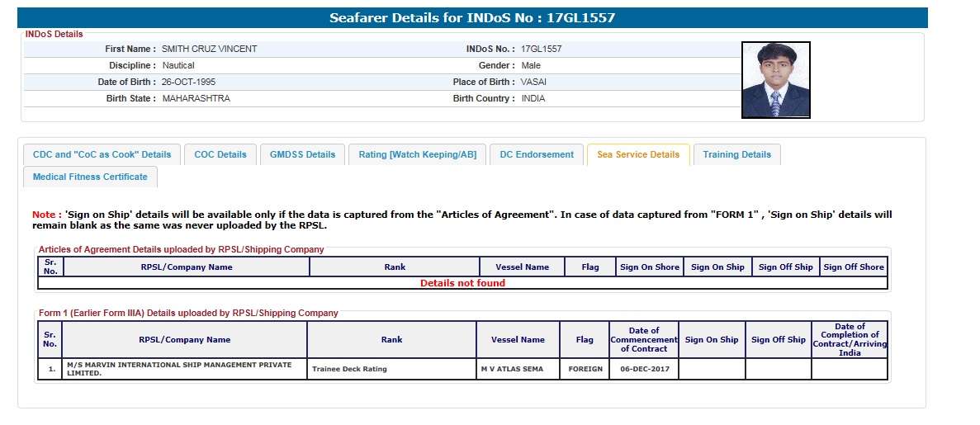The height and width of the screenshot is (425, 980).
Task: Click the Sign On Shore column header
Action: [650, 267]
